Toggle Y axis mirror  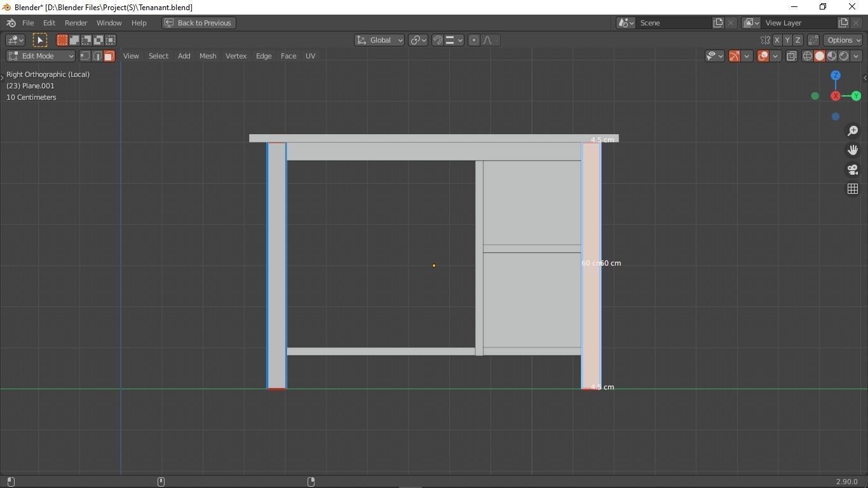(787, 40)
